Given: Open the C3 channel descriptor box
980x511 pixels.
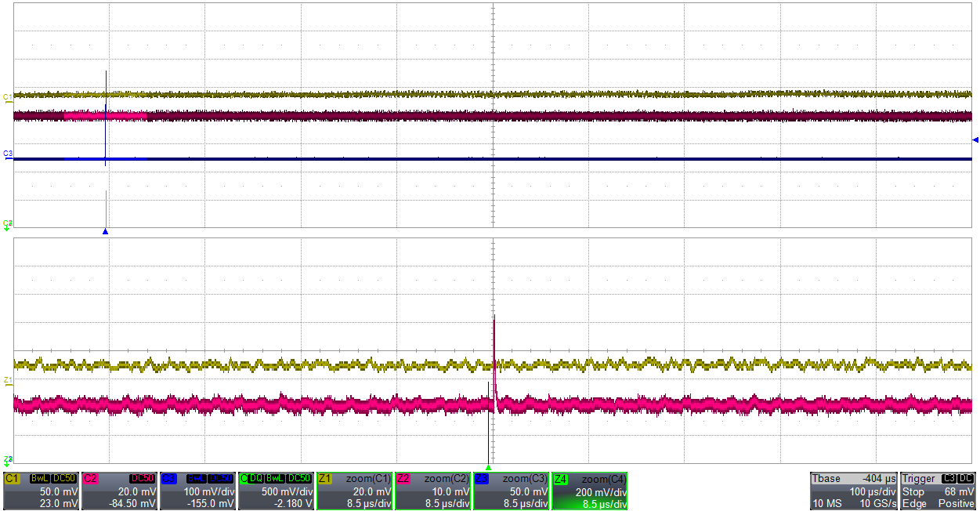Looking at the screenshot, I should point(198,491).
